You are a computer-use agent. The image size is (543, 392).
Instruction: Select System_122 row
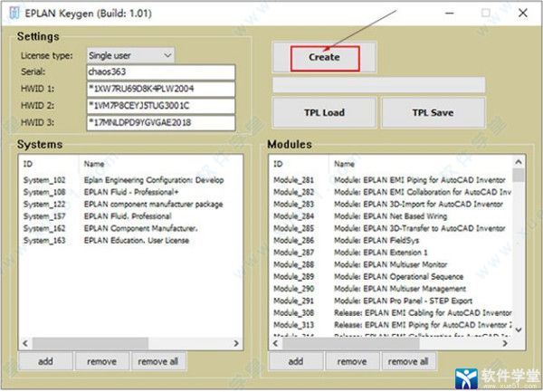click(x=130, y=205)
